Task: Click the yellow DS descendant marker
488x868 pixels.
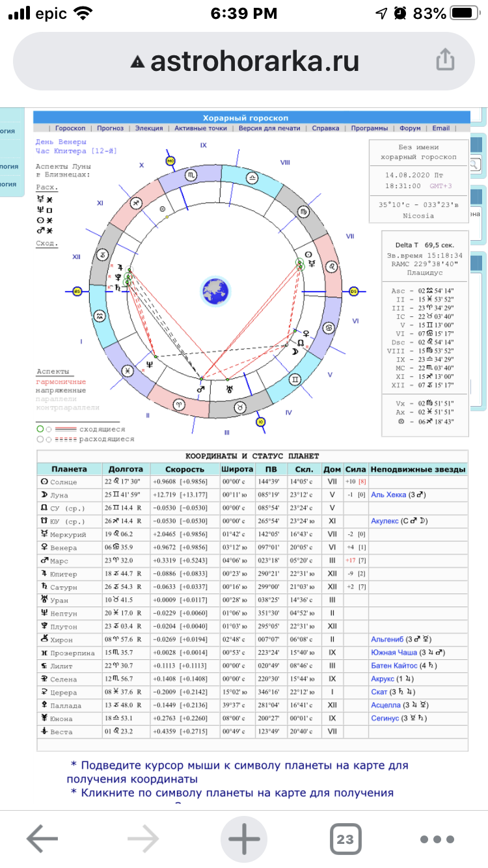Action: click(354, 290)
